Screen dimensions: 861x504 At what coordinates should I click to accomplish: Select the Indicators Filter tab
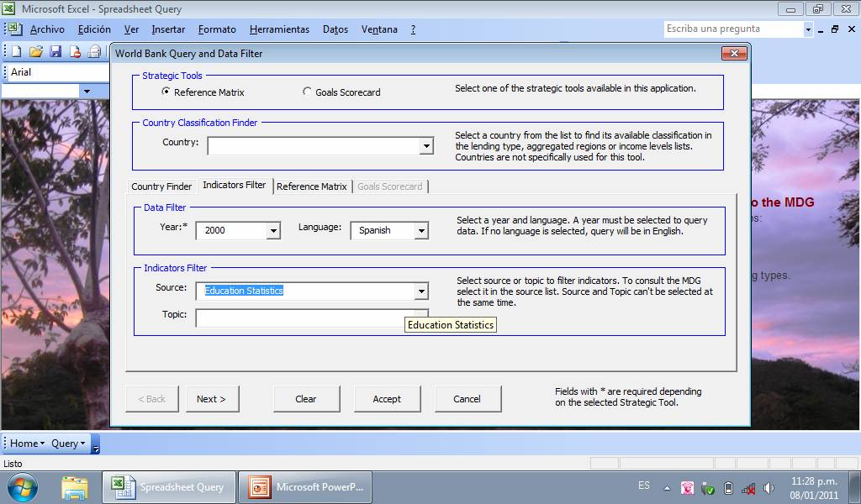[x=235, y=186]
